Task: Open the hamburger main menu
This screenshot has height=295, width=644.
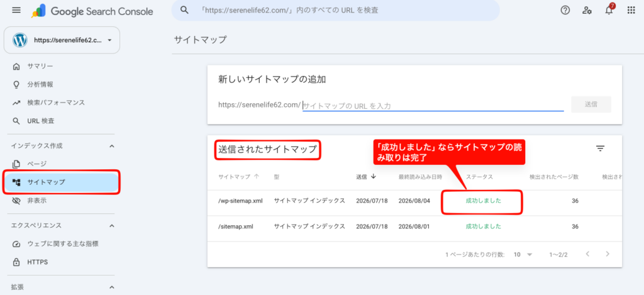Action: coord(16,10)
